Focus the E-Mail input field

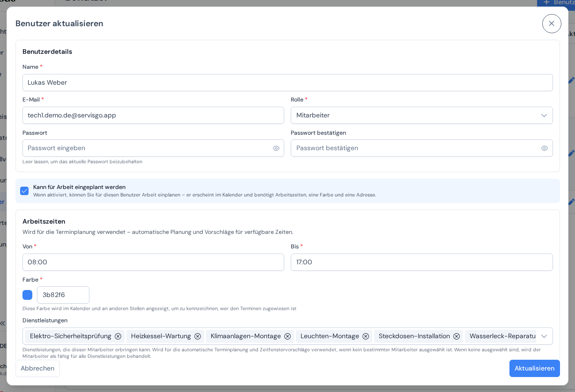[x=153, y=116]
